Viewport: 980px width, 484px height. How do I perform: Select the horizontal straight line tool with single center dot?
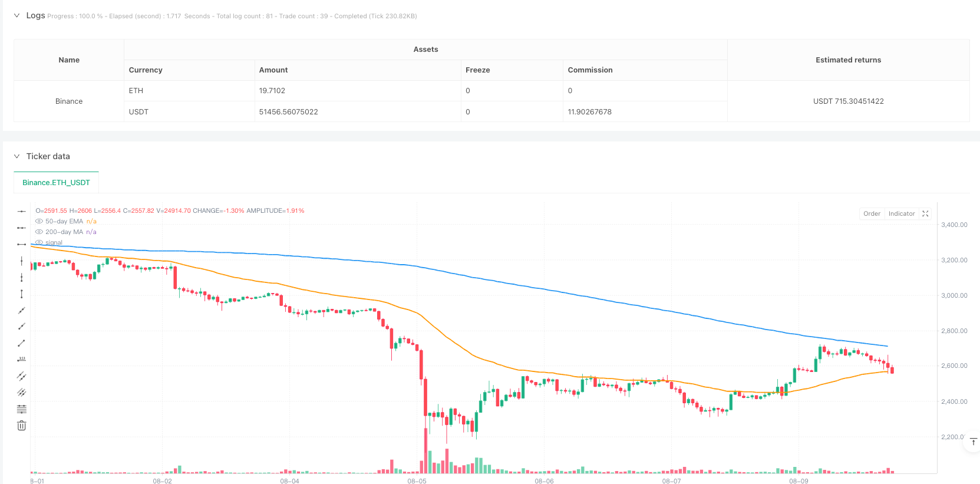(22, 211)
